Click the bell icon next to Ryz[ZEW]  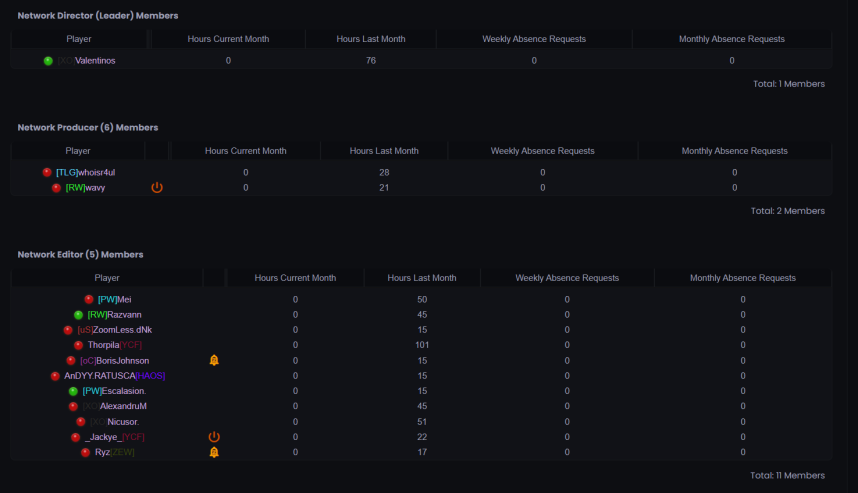(214, 452)
